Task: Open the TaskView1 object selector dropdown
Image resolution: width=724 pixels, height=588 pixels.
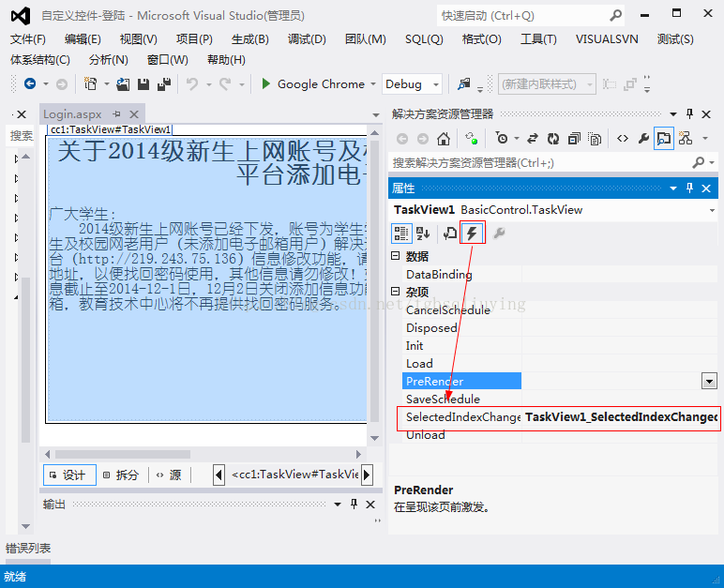Action: [712, 210]
